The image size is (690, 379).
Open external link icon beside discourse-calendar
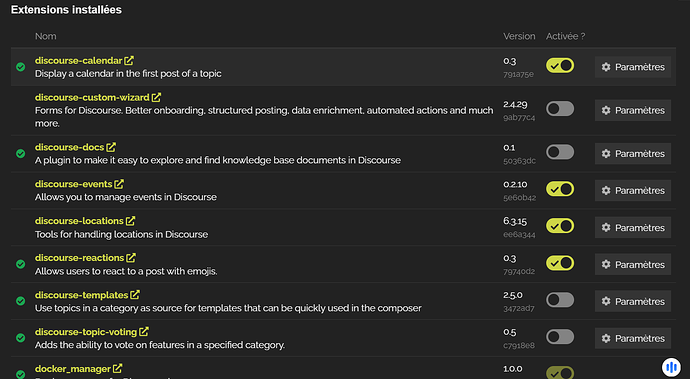[129, 60]
